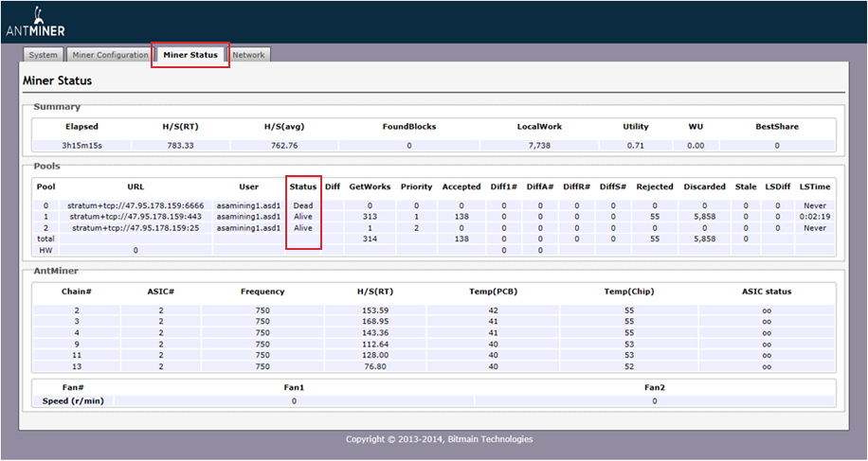Open the Network tab
The width and height of the screenshot is (868, 461).
pyautogui.click(x=248, y=55)
